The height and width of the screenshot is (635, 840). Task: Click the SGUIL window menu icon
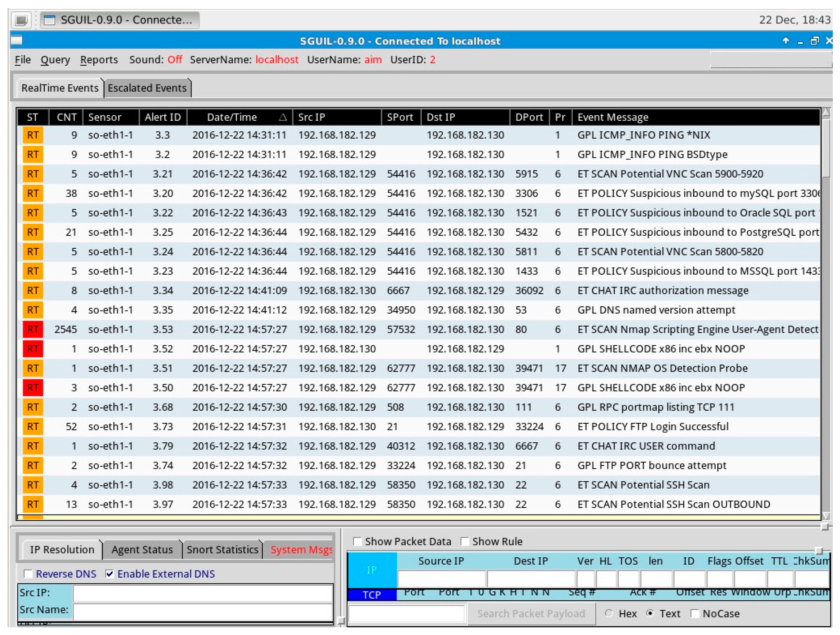(17, 40)
